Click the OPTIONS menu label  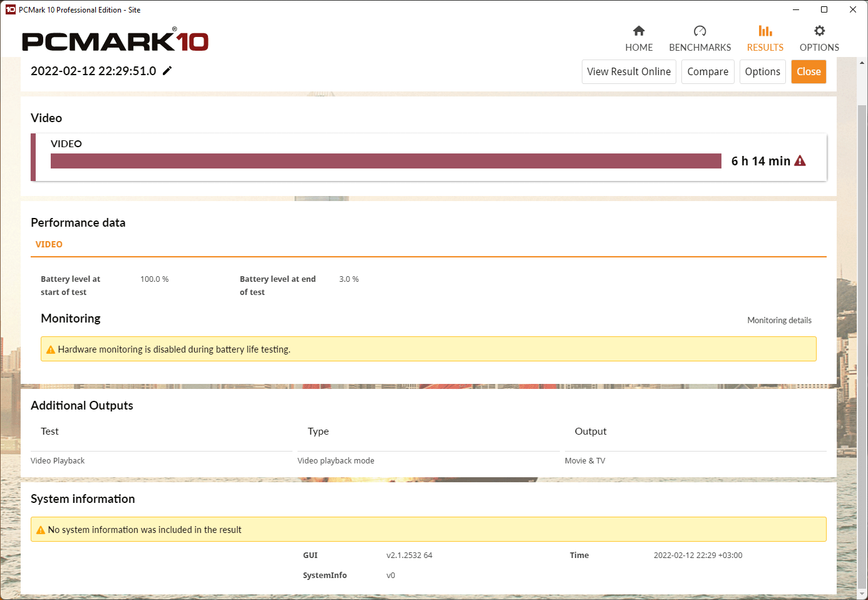pos(819,47)
